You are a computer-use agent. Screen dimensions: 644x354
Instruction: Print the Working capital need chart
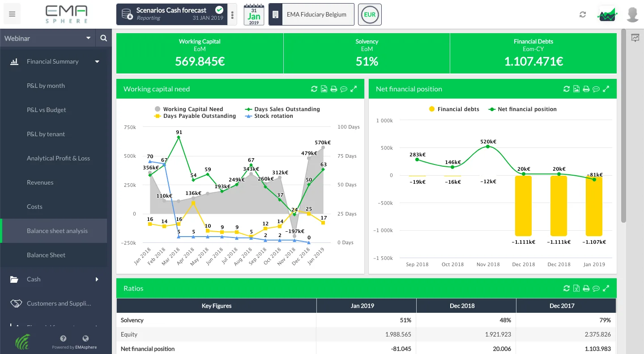pos(333,89)
